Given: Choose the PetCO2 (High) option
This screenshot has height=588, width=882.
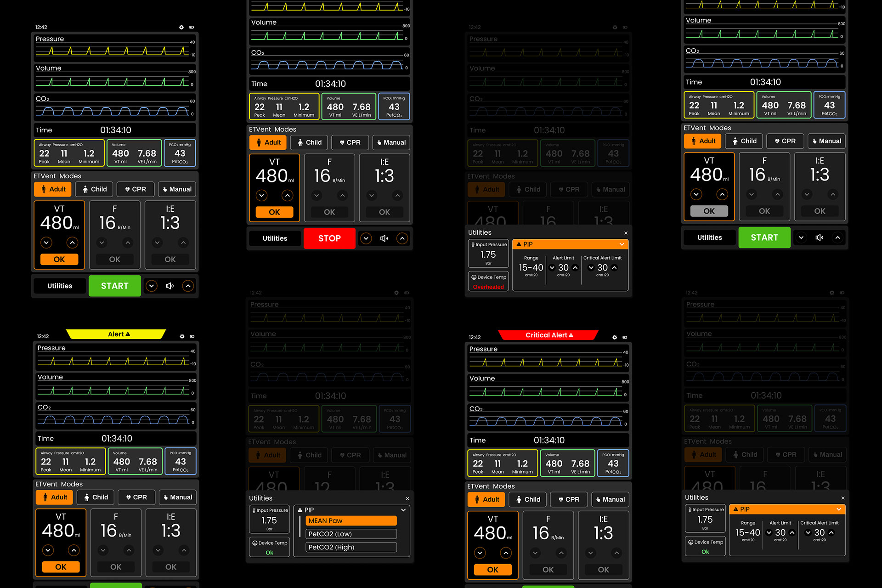Looking at the screenshot, I should [x=351, y=547].
